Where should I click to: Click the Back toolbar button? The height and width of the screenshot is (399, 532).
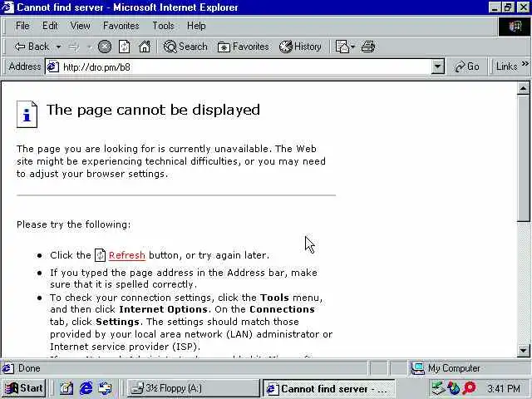coord(32,47)
